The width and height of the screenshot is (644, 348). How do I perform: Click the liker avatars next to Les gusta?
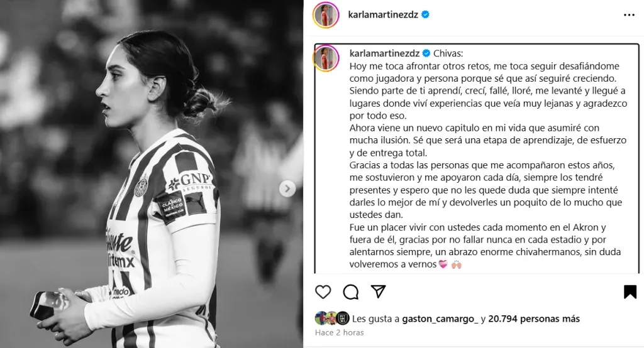pyautogui.click(x=332, y=318)
